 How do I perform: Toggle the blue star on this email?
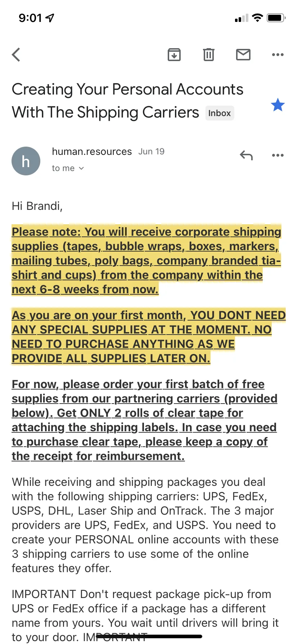[278, 105]
